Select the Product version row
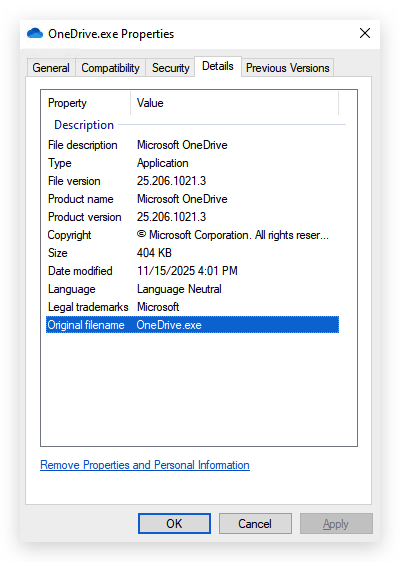The image size is (400, 562). point(192,217)
